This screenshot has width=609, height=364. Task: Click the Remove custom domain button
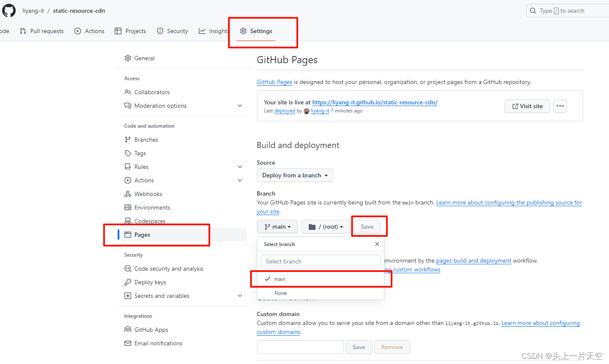point(392,347)
